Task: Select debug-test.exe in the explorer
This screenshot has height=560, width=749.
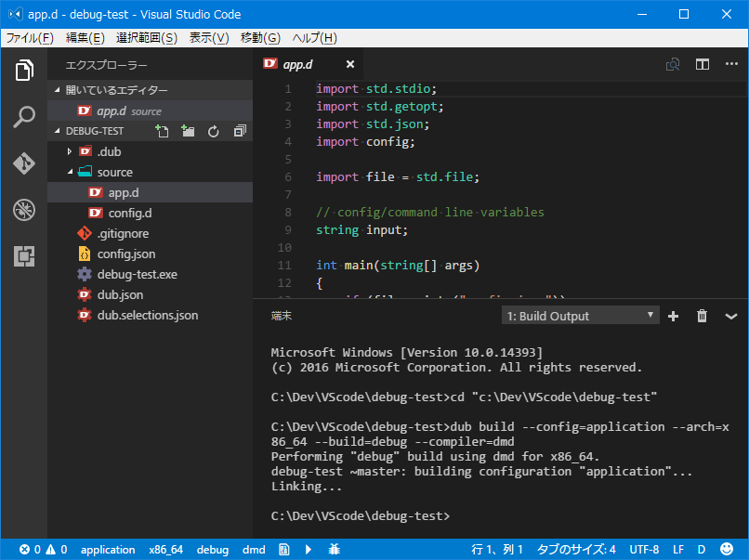Action: 151,275
